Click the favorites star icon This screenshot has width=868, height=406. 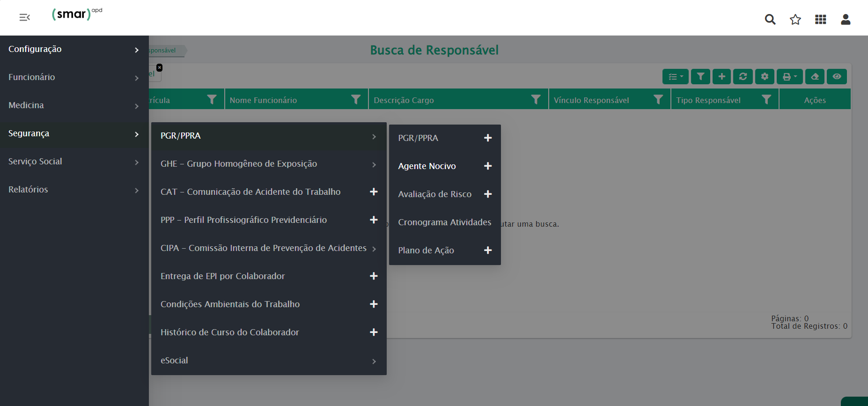tap(795, 19)
